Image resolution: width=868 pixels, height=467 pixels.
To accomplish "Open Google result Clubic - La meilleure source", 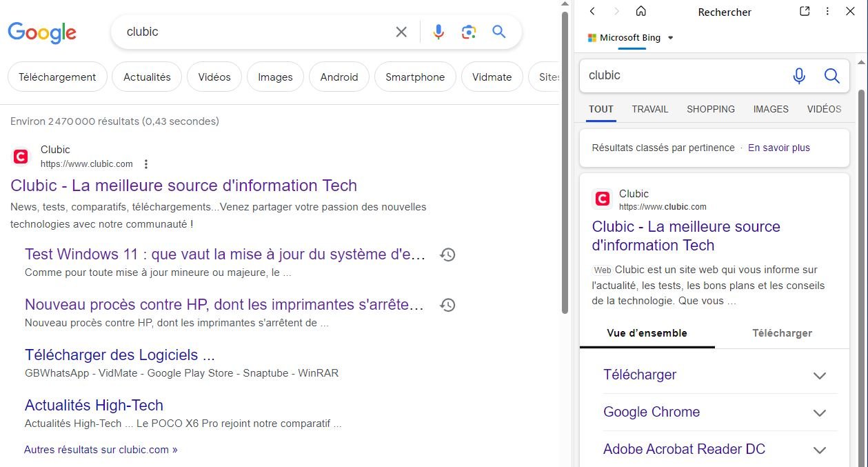I will 184,186.
